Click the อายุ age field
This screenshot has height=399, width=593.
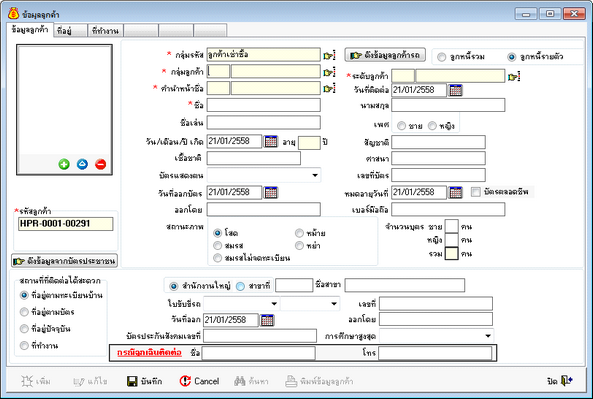coord(309,143)
